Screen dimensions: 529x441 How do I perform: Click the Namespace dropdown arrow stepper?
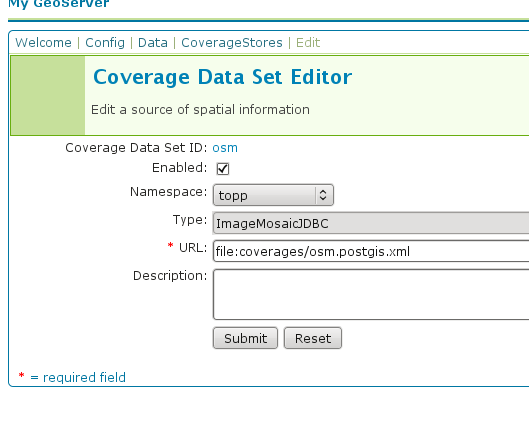click(x=323, y=195)
